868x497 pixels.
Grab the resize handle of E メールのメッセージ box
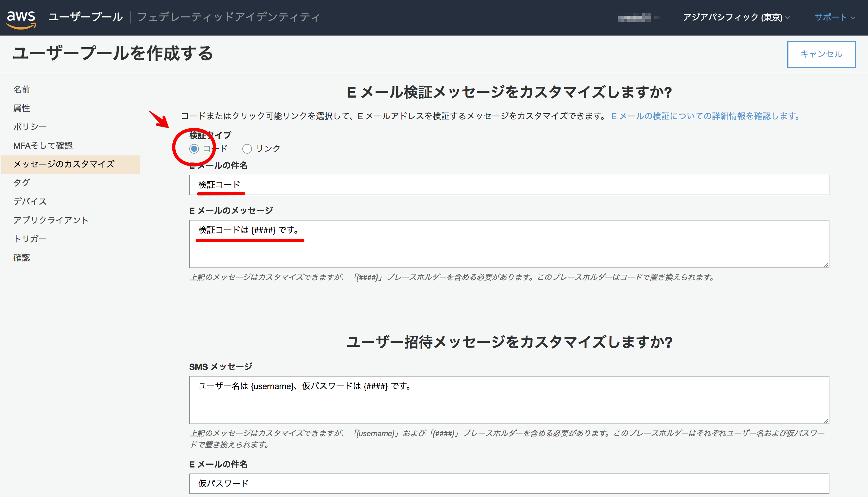coord(826,264)
